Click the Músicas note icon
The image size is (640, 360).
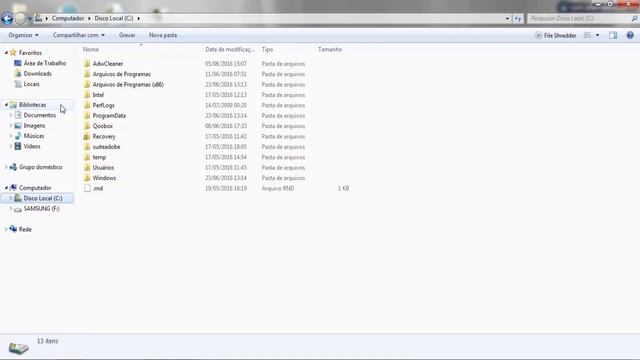coord(18,136)
